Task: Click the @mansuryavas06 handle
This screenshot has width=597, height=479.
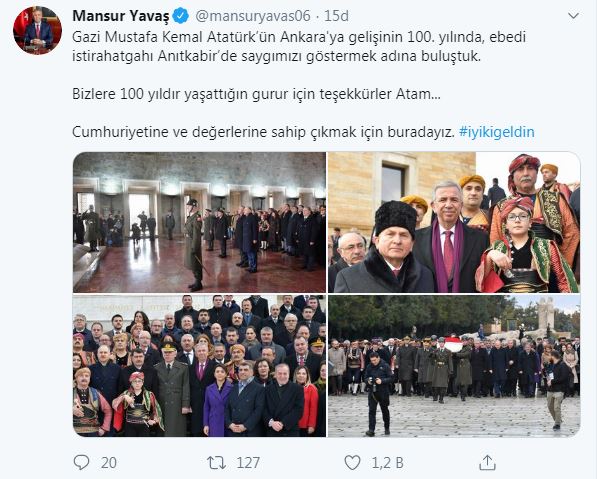Action: point(253,16)
